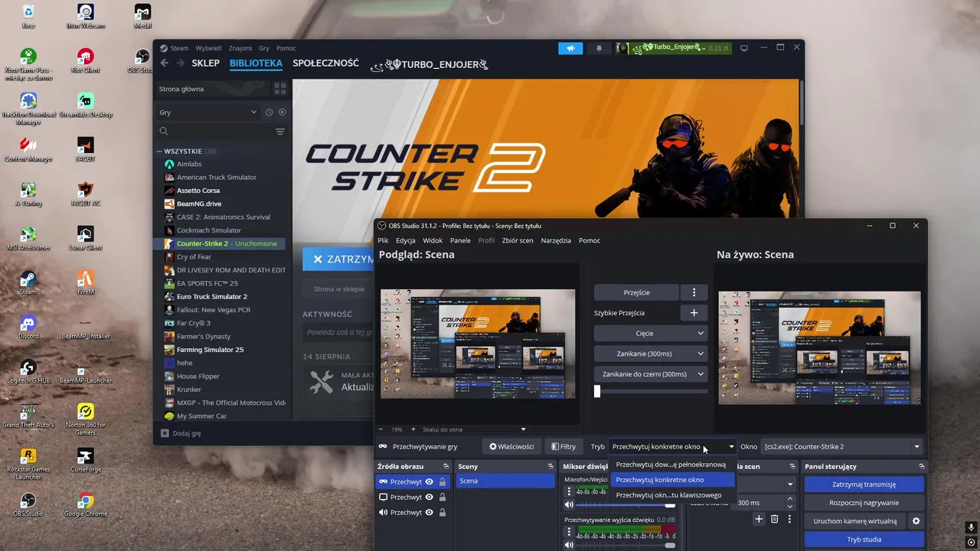The image size is (980, 551).
Task: Open Steam library advanced filter icon
Action: [280, 132]
